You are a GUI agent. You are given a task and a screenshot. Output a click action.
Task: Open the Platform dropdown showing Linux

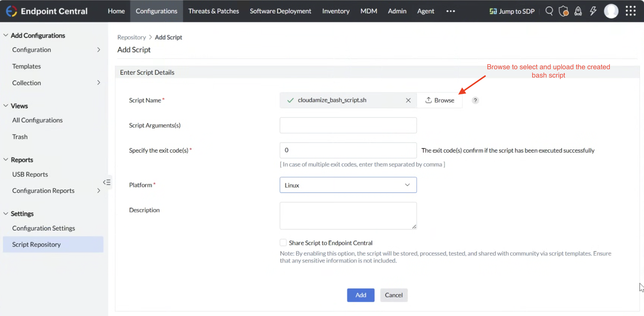[348, 185]
